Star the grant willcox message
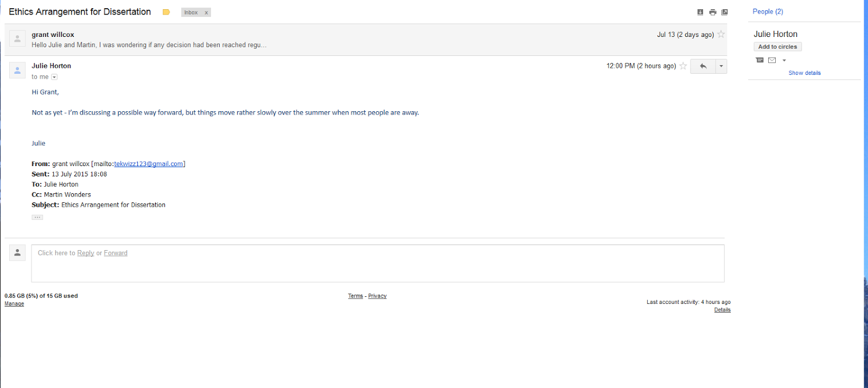 [721, 34]
